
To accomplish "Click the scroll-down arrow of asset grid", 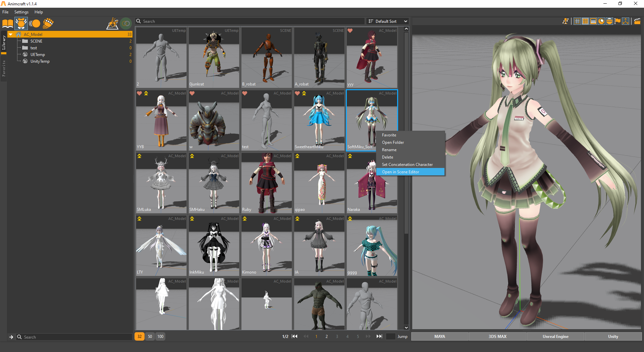I will (406, 328).
